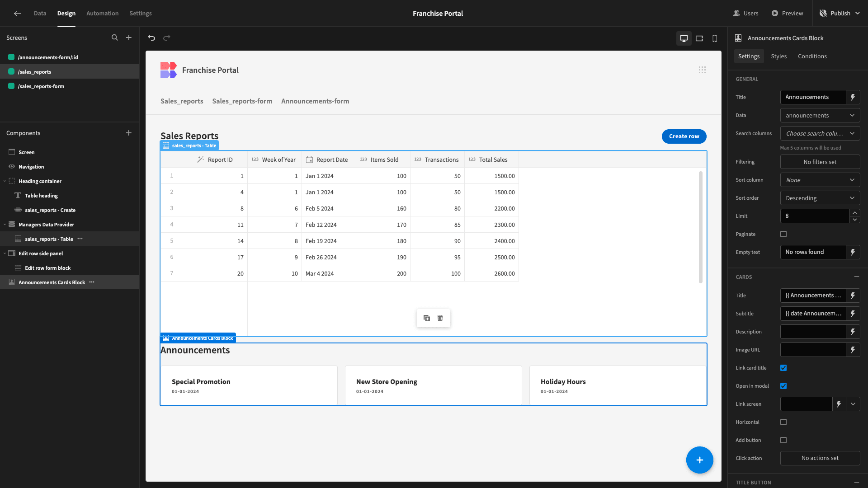The image size is (868, 488).
Task: Switch to mobile preview icon
Action: 715,38
